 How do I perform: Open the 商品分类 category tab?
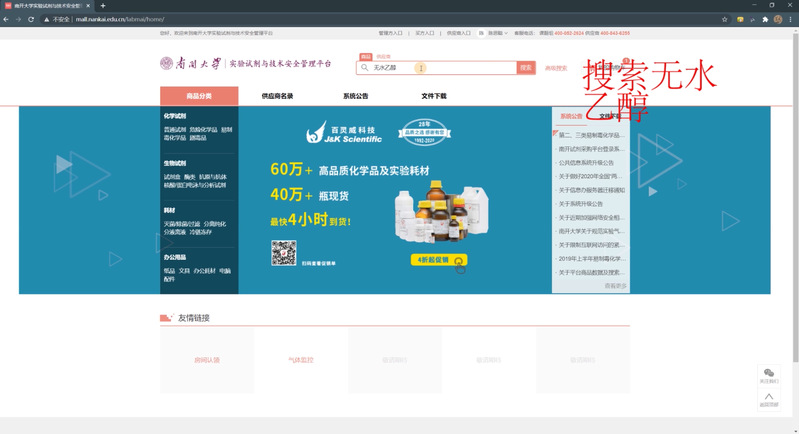tap(199, 96)
